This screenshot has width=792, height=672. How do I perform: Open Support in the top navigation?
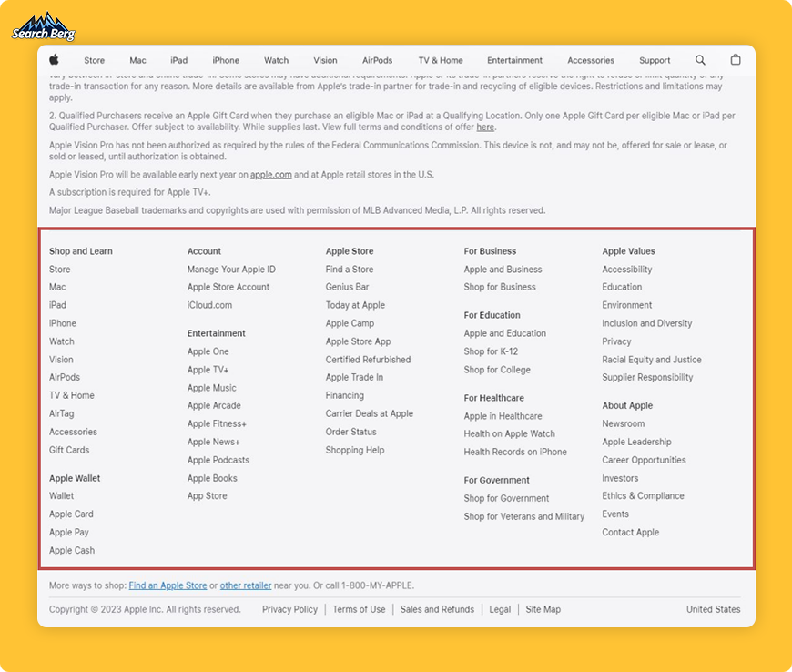click(655, 60)
